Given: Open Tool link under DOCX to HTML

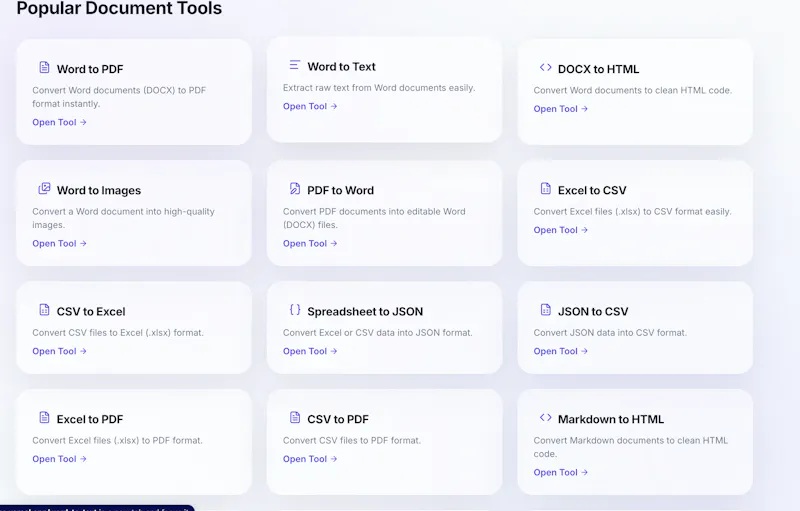Looking at the screenshot, I should tap(560, 109).
